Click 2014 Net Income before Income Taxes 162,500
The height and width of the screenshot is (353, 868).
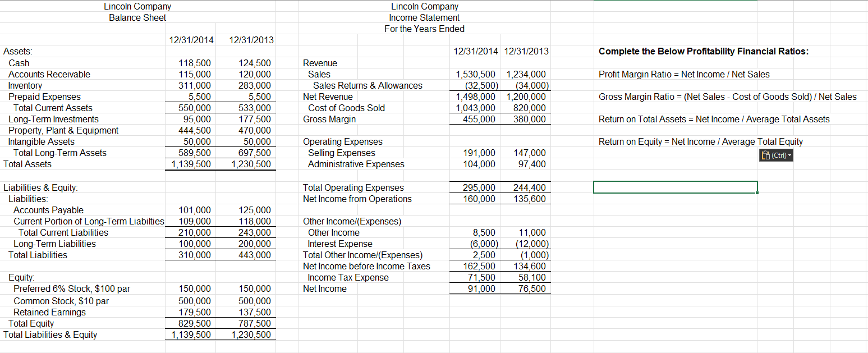point(479,266)
